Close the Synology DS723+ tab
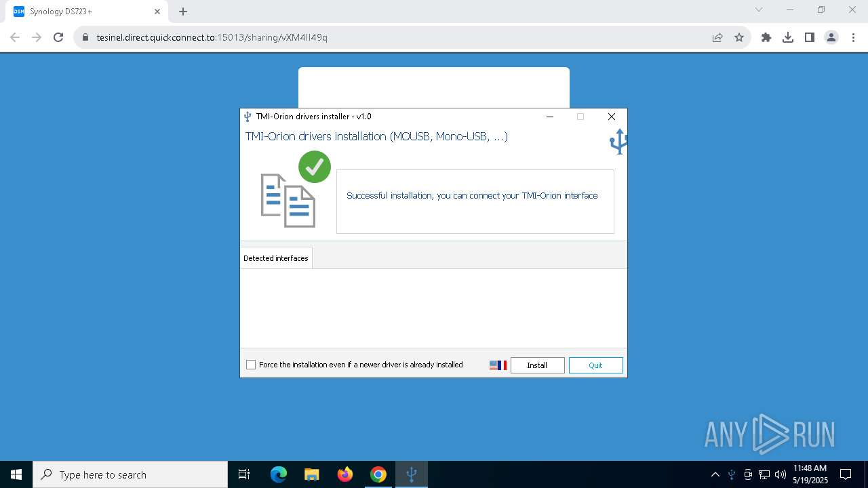This screenshot has height=488, width=868. point(157,12)
